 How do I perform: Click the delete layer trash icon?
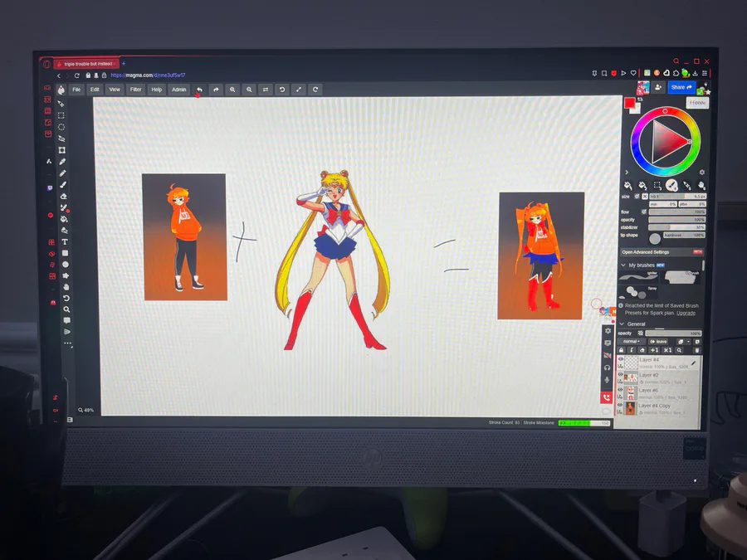tap(697, 350)
